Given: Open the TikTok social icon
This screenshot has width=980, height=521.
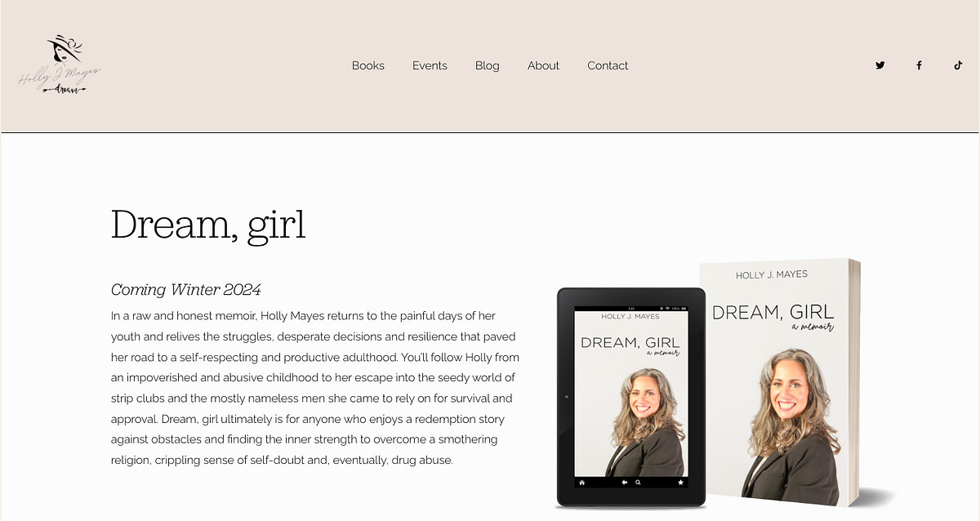Looking at the screenshot, I should click(x=958, y=65).
